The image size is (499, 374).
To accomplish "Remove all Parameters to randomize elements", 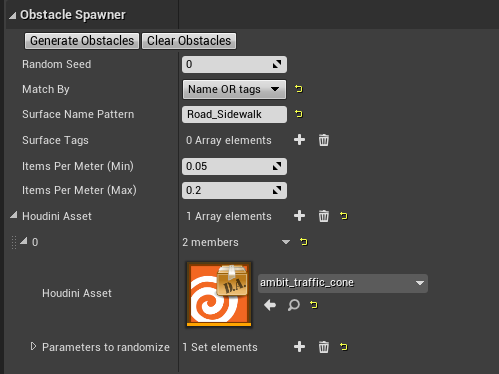I will coord(324,347).
